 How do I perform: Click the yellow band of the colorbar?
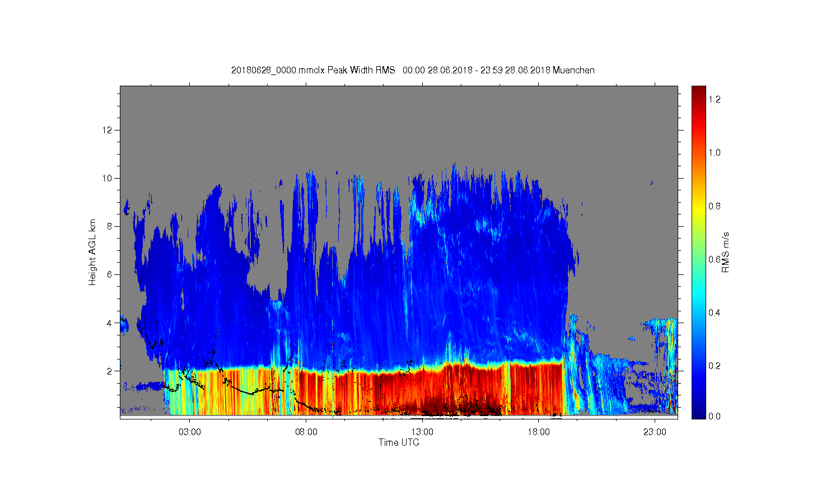click(x=698, y=210)
